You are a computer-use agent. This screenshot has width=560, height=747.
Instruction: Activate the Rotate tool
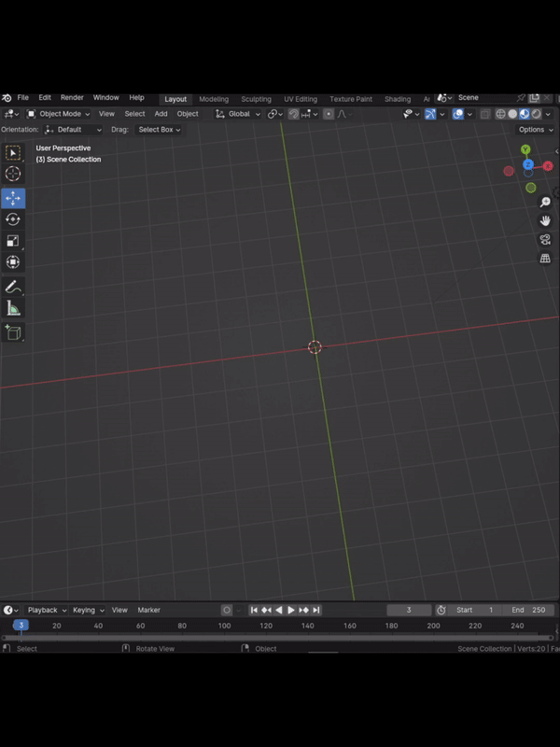click(13, 219)
